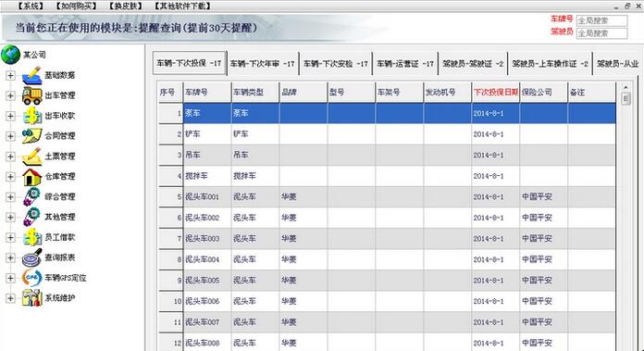Expand the 其他管理 tree node

[x=10, y=217]
